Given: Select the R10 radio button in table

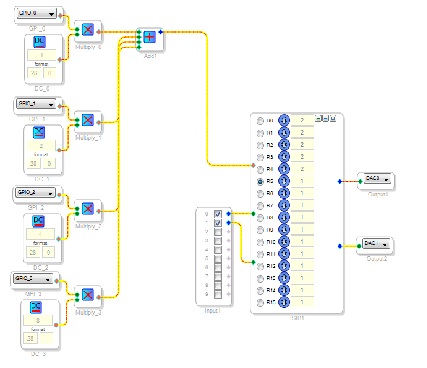Looking at the screenshot, I should tap(260, 242).
